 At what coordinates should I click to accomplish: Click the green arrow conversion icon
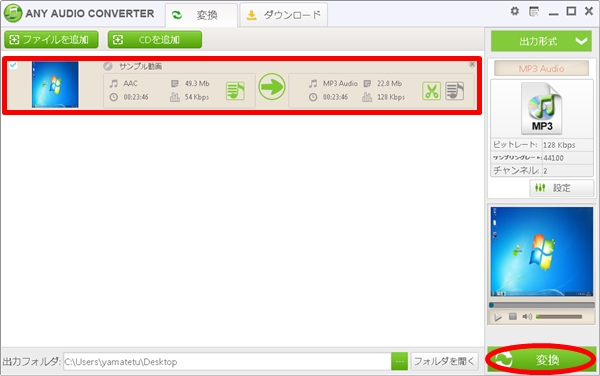(x=272, y=87)
